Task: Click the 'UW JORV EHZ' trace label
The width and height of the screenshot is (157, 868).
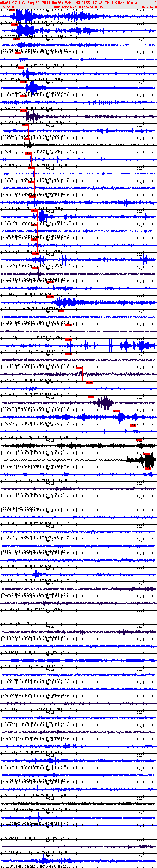Action: coord(12,480)
